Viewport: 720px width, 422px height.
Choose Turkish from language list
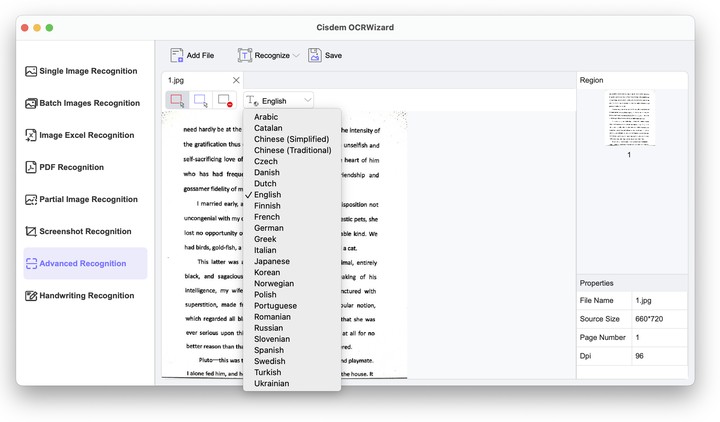292,372
